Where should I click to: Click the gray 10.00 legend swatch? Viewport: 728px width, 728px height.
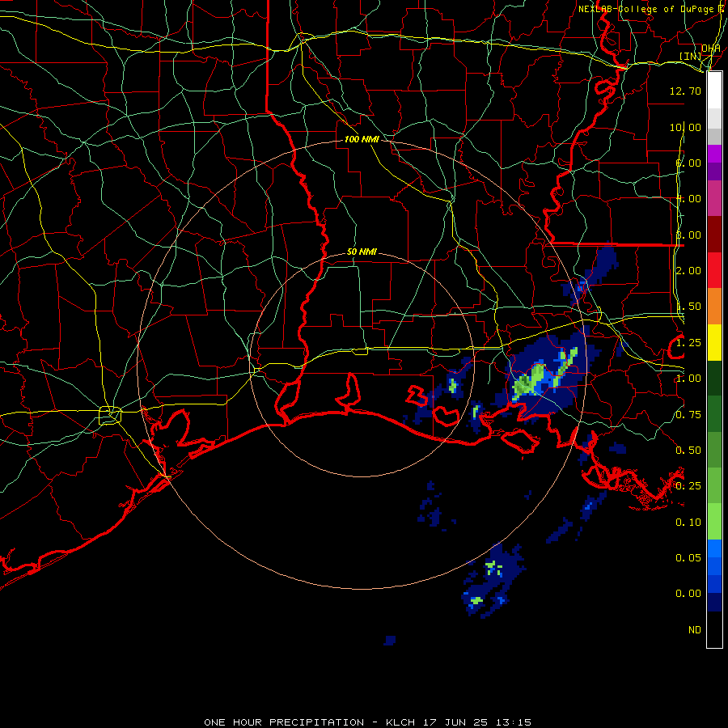point(714,136)
